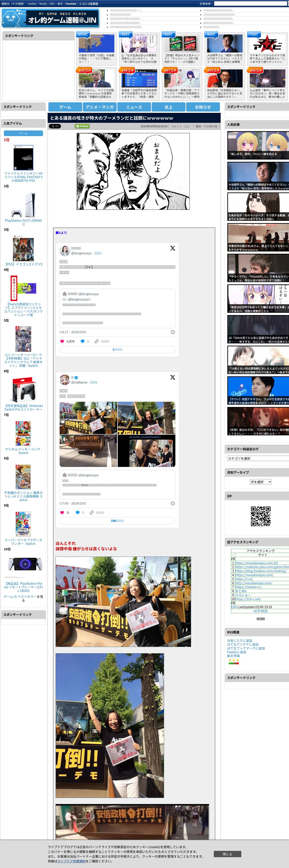The height and width of the screenshot is (868, 289).
Task: Click the ニコニコ生放送 link in top bar
Action: point(88,4)
